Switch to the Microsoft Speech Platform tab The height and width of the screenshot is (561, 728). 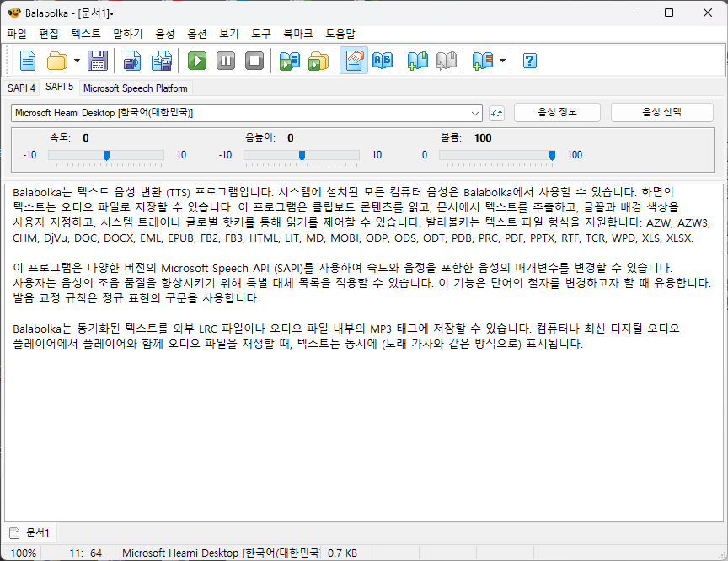pos(136,88)
